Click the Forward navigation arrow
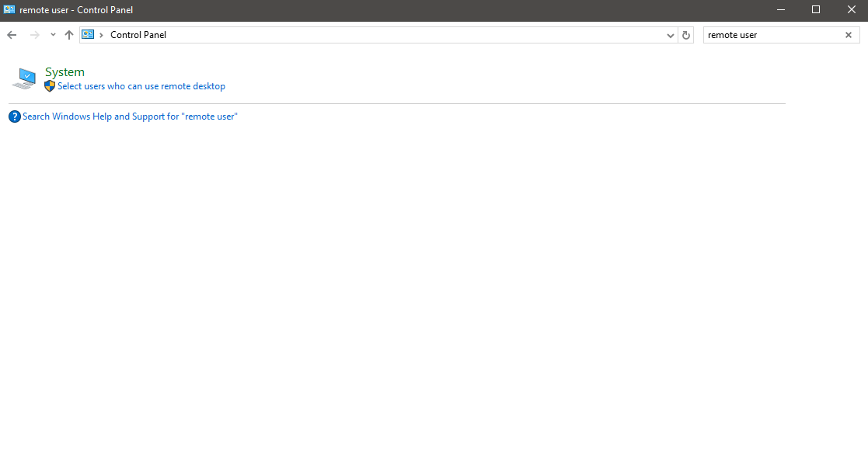Viewport: 868px width, 452px height. [34, 35]
